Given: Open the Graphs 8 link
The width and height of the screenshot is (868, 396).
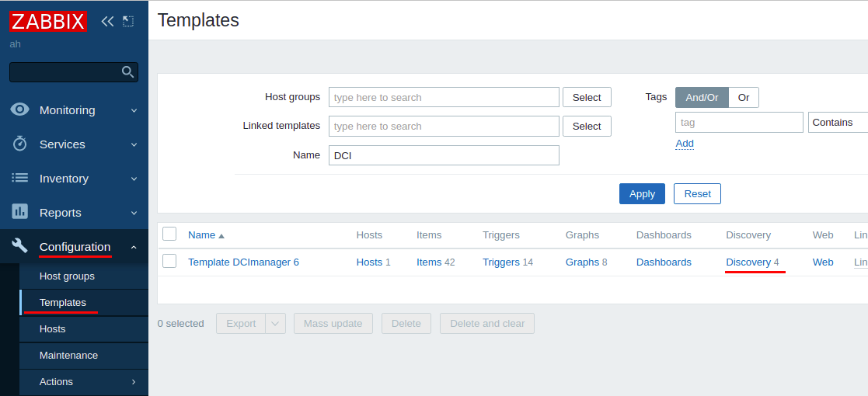Looking at the screenshot, I should click(582, 262).
